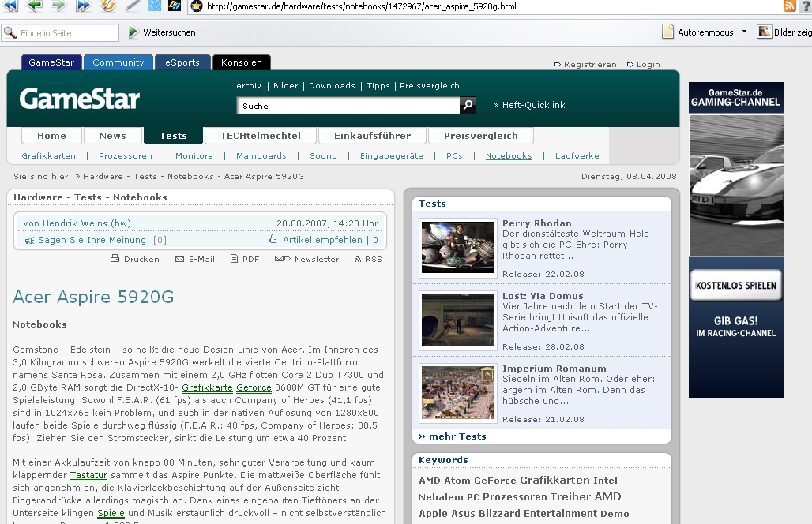812x524 pixels.
Task: Open the Preisvergleich navigation tab
Action: coord(480,136)
